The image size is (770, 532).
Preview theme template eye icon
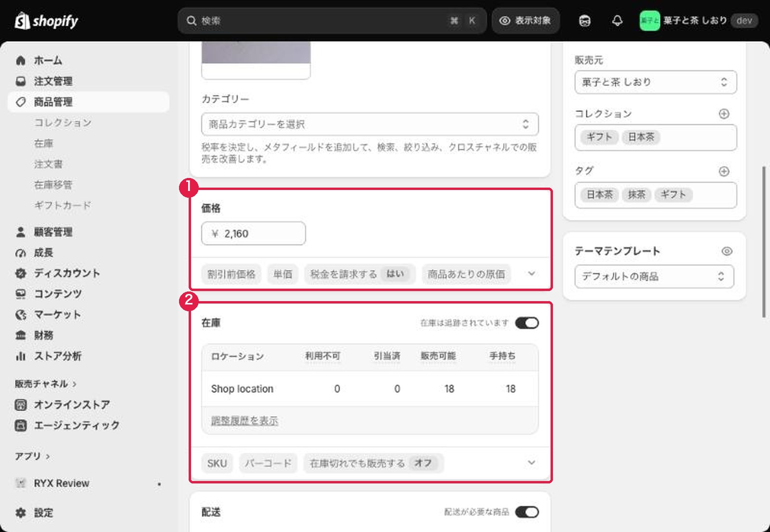[x=727, y=251]
